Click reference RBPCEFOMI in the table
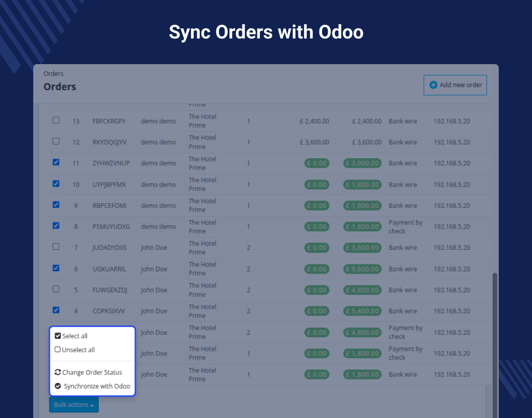This screenshot has width=532, height=418. click(109, 206)
